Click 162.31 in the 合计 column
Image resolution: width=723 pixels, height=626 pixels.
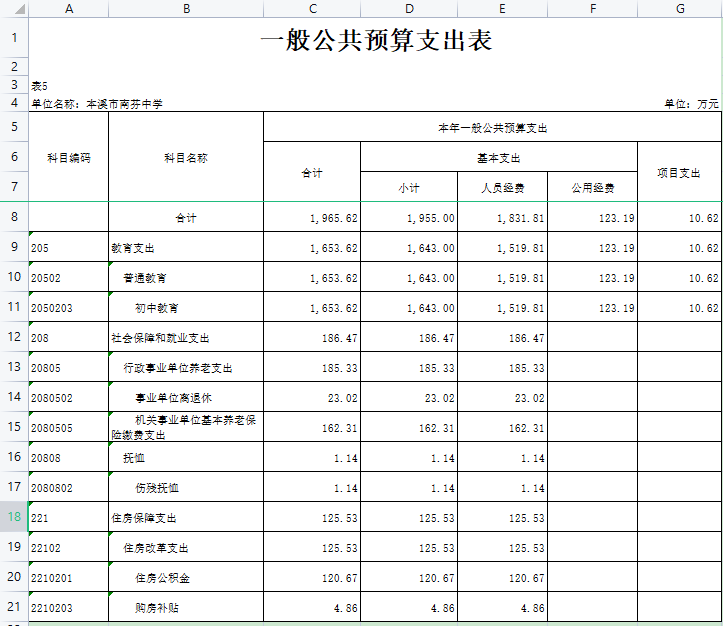tap(312, 427)
